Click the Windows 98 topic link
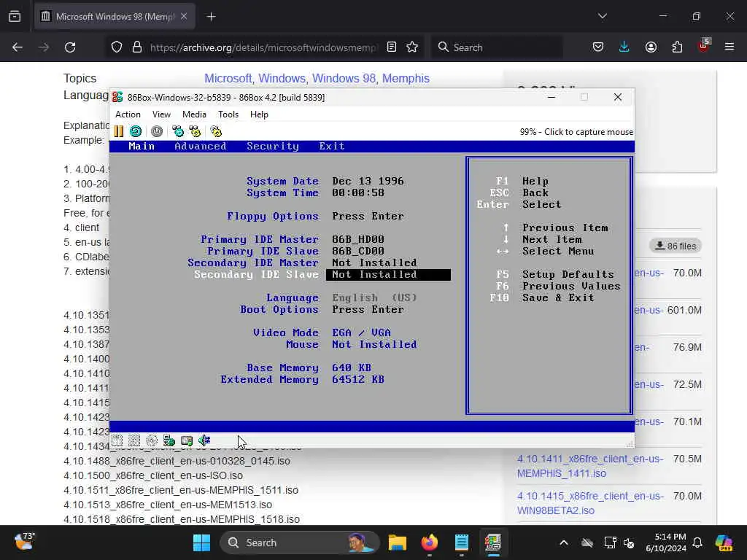 [x=344, y=79]
